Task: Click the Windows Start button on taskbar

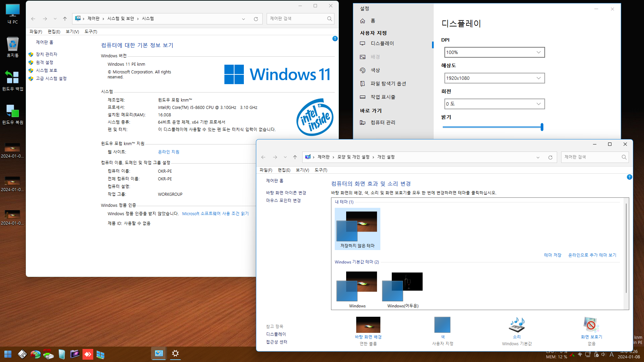Action: (x=8, y=354)
